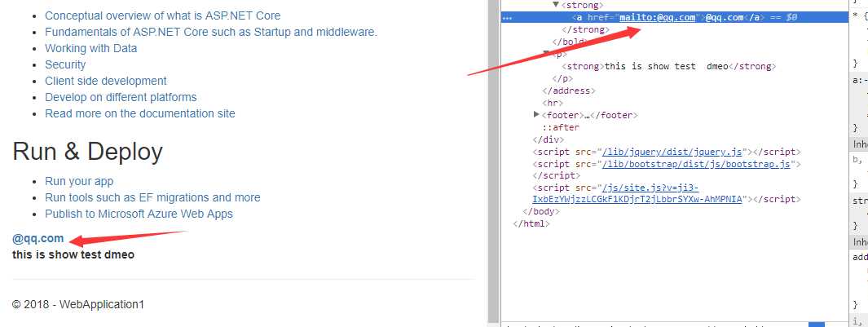This screenshot has width=868, height=327.
Task: Open Run tools such as EF migrations link
Action: click(x=152, y=198)
